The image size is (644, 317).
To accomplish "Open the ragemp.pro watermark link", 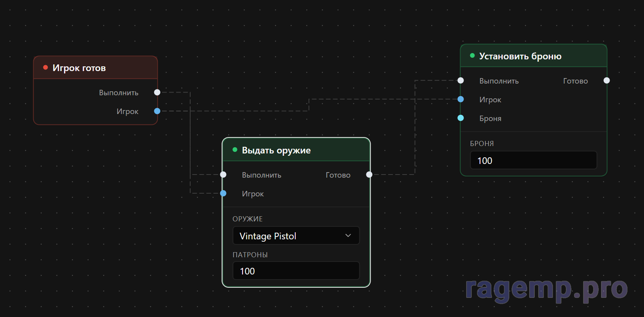I will [x=546, y=290].
